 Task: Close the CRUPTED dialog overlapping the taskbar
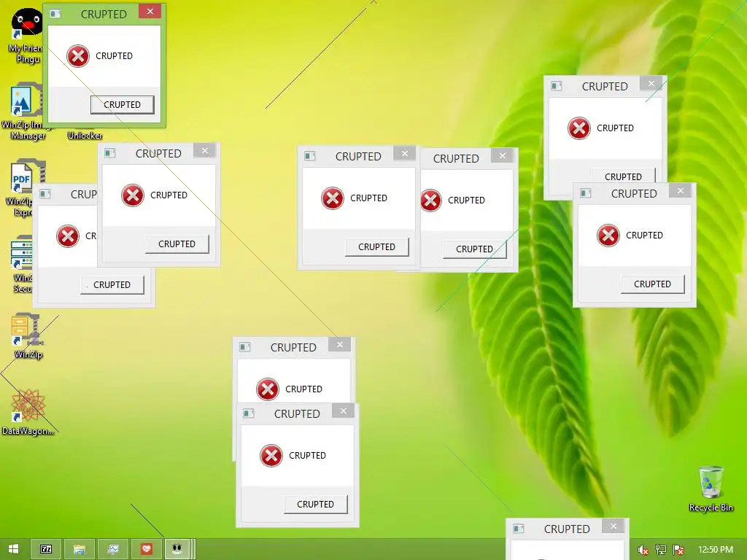tap(614, 526)
